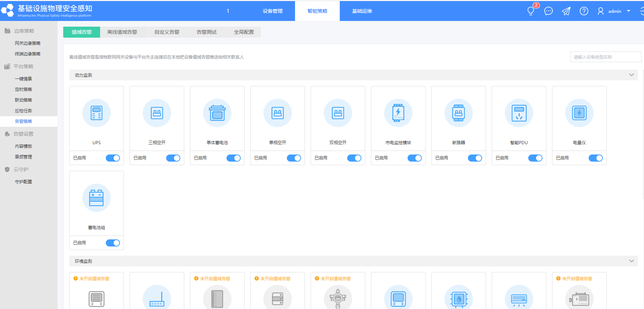Viewport: 644px width, 309px height.
Task: Disable the 智能PDU alarm switch
Action: tap(535, 158)
